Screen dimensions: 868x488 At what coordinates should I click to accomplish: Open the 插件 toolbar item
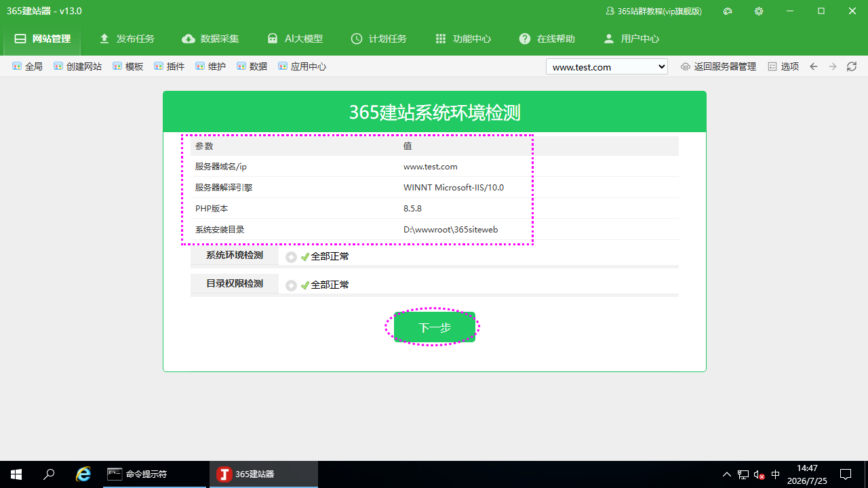(170, 66)
